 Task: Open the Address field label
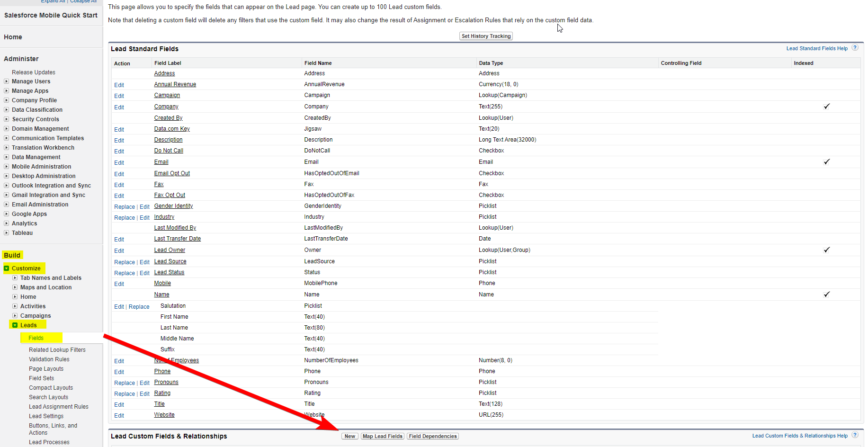[164, 73]
